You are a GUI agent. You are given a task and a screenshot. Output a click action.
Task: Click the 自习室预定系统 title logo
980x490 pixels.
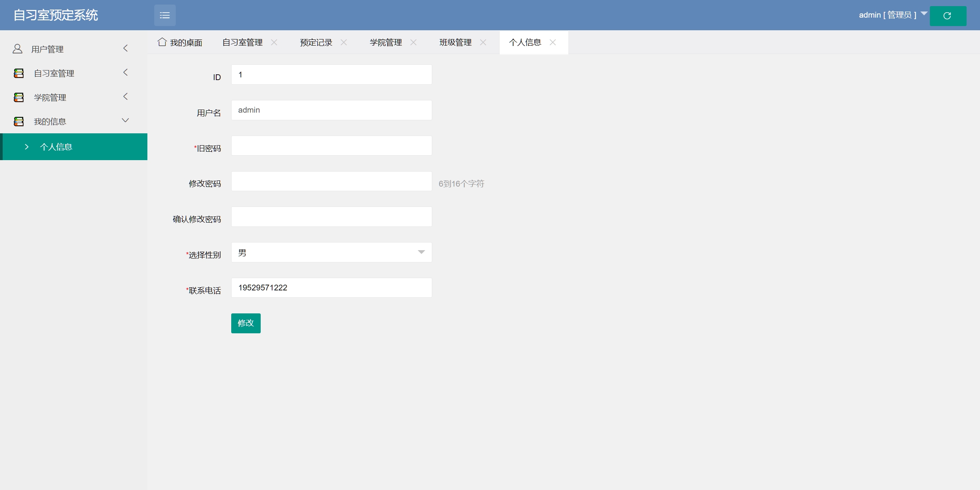pyautogui.click(x=56, y=15)
